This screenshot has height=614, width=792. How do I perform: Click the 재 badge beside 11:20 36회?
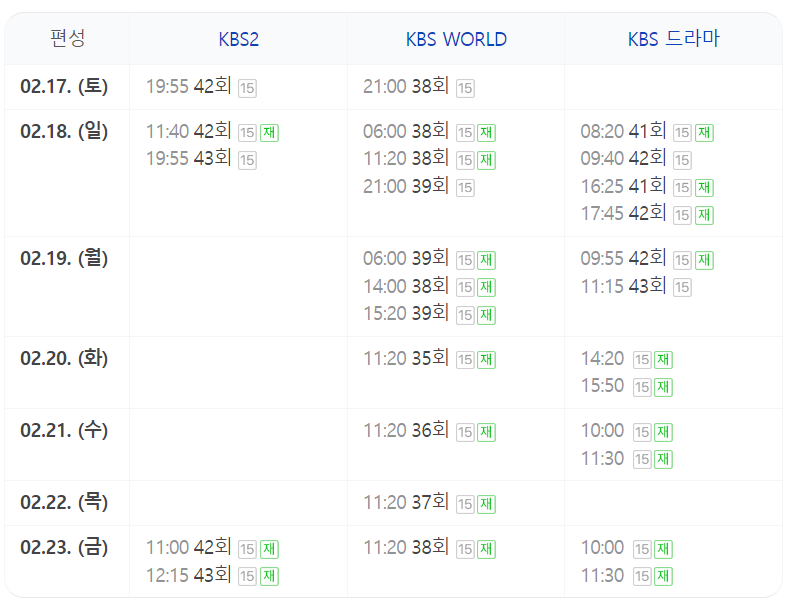click(486, 432)
